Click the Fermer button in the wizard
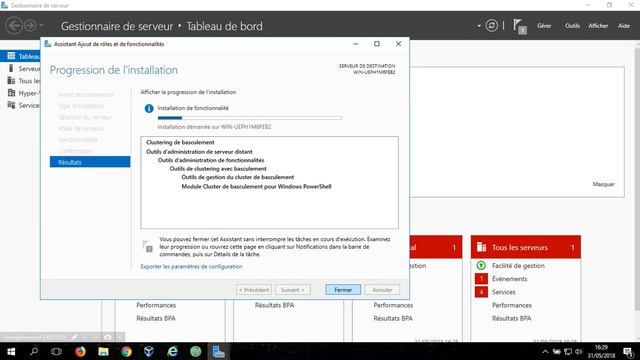Image resolution: width=640 pixels, height=360 pixels. pyautogui.click(x=343, y=290)
